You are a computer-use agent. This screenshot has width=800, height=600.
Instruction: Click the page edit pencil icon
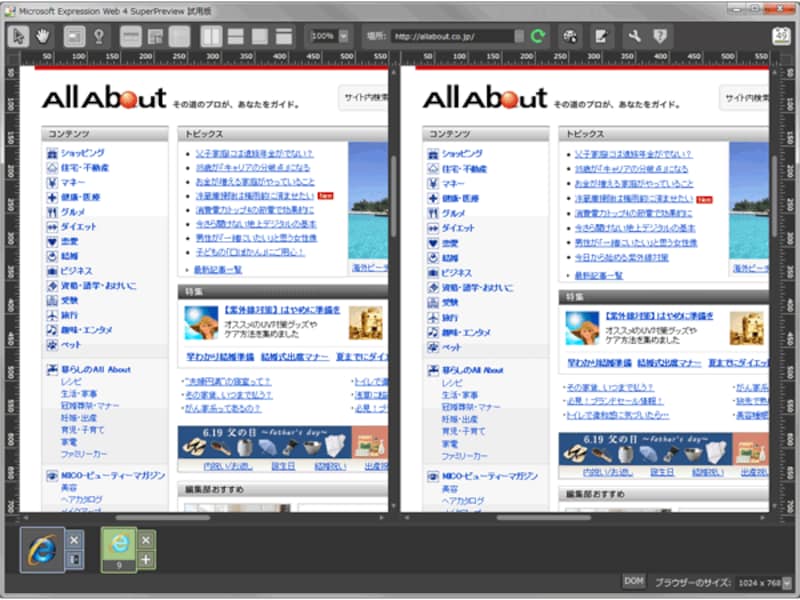(603, 35)
